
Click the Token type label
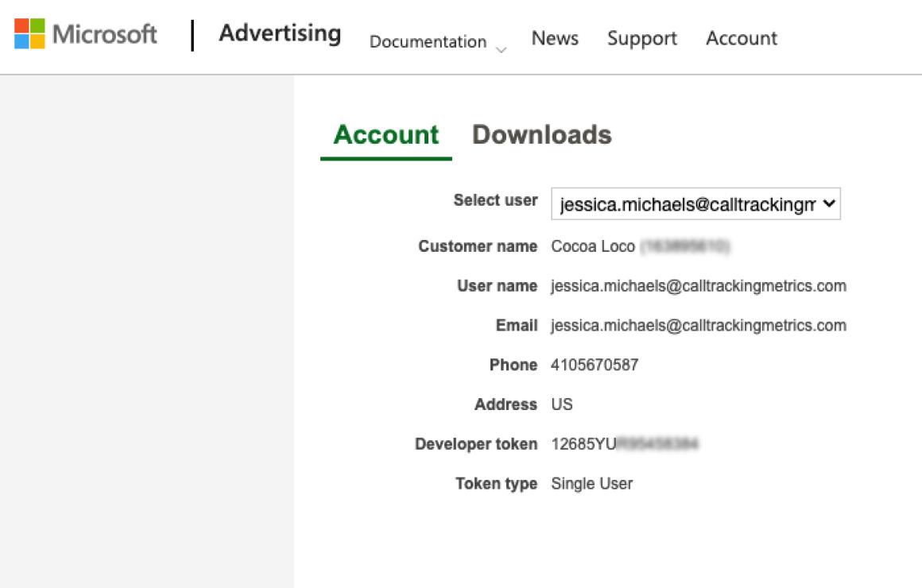point(496,484)
